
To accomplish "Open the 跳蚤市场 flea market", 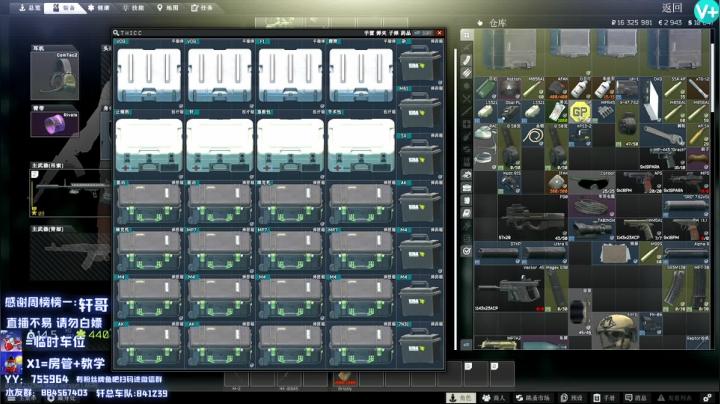I will [x=533, y=398].
